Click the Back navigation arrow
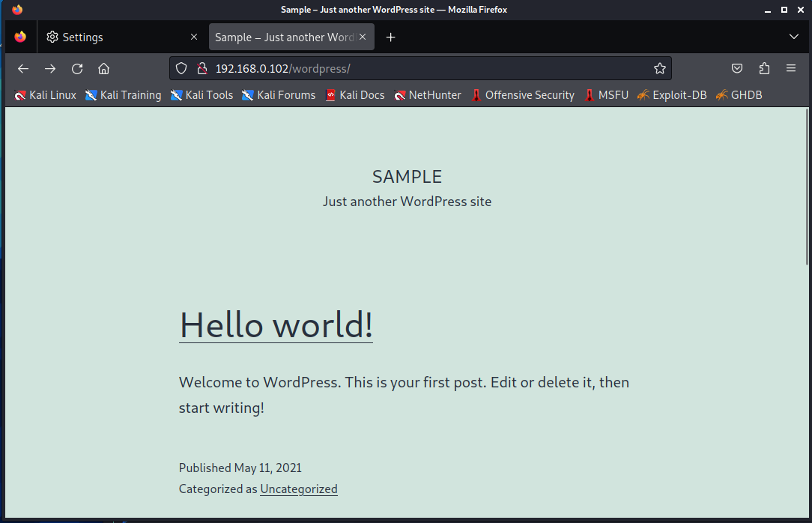Image resolution: width=812 pixels, height=523 pixels. coord(23,69)
